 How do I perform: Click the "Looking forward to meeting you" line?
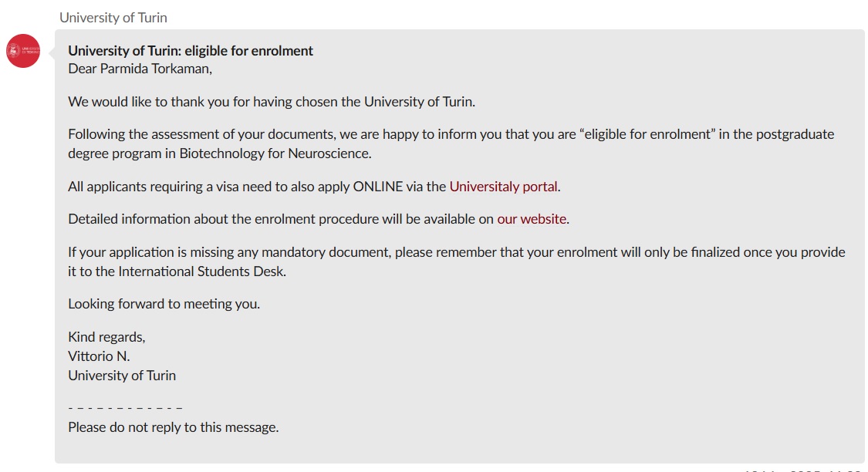pos(164,305)
